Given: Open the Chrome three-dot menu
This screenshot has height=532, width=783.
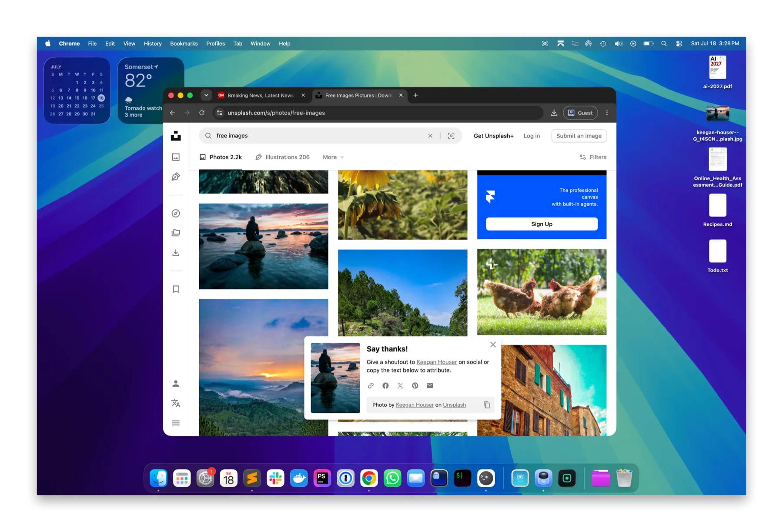Looking at the screenshot, I should pos(607,113).
